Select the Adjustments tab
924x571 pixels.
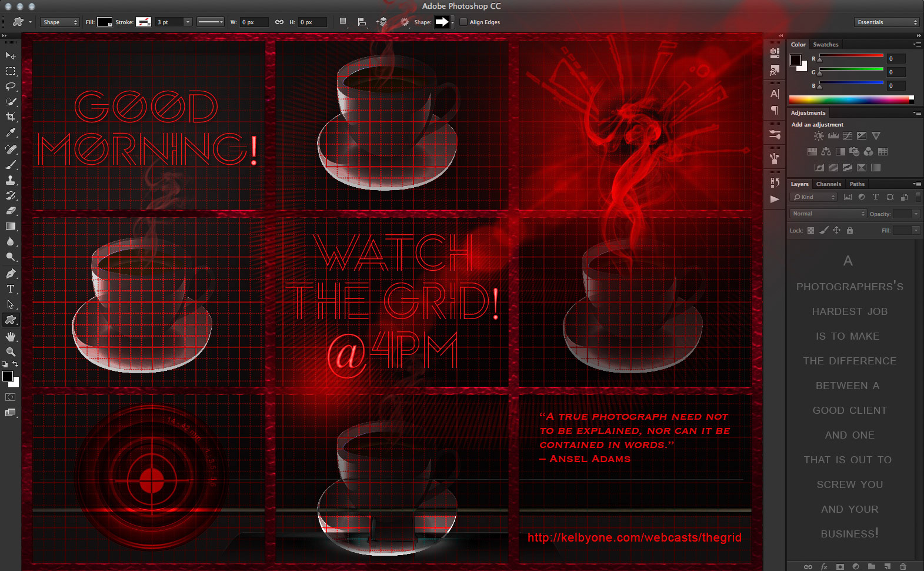[x=808, y=113]
